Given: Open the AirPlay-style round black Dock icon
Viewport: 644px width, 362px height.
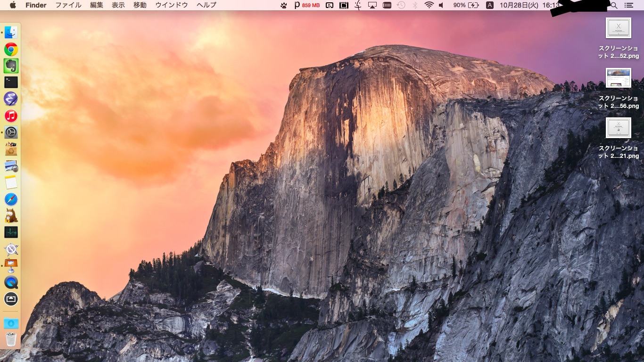Looking at the screenshot, I should pyautogui.click(x=11, y=298).
